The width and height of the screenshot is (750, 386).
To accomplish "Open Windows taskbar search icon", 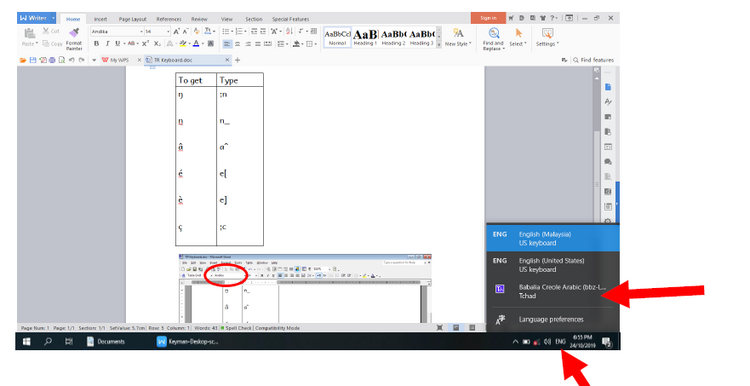I will (x=48, y=342).
